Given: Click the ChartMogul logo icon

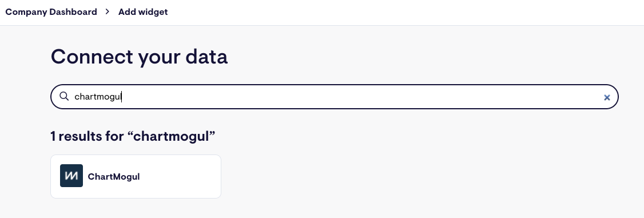Looking at the screenshot, I should point(71,176).
